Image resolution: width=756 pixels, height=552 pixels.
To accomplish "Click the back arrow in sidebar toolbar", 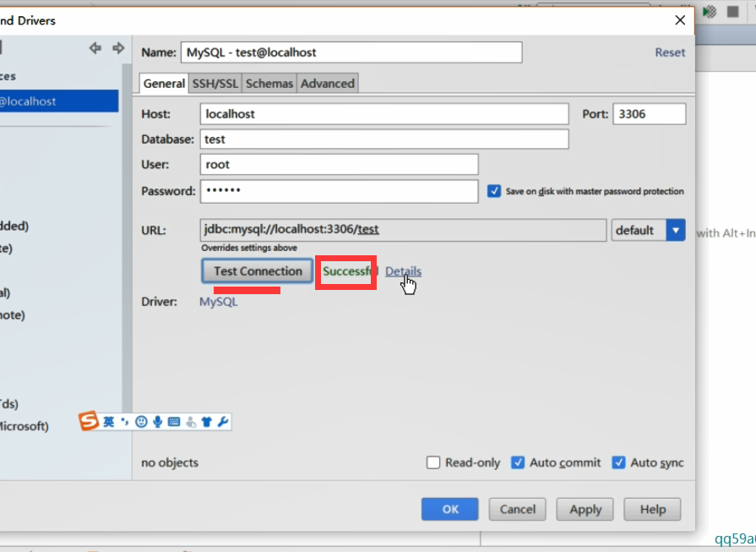I will [95, 48].
